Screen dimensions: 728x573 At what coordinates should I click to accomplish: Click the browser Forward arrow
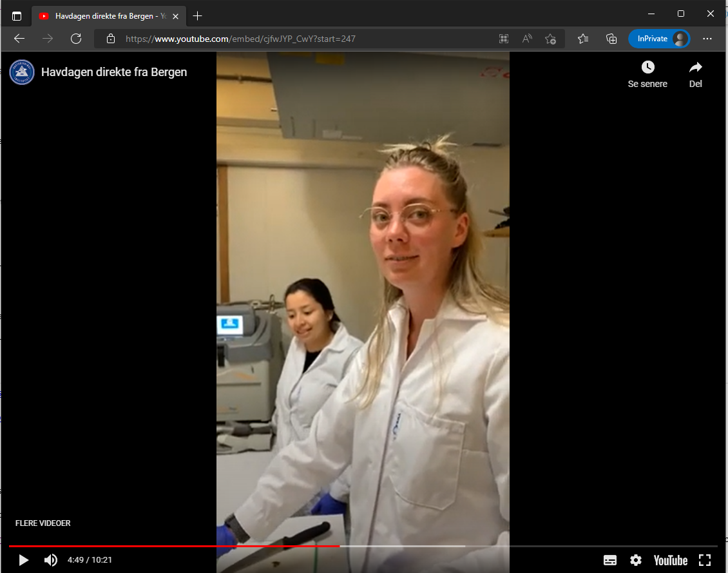pos(48,39)
